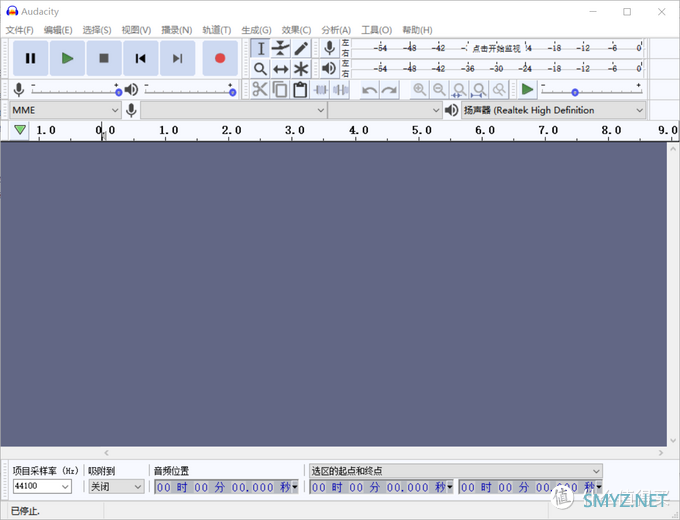
Task: Click Play-at-Speed green button
Action: click(x=527, y=90)
